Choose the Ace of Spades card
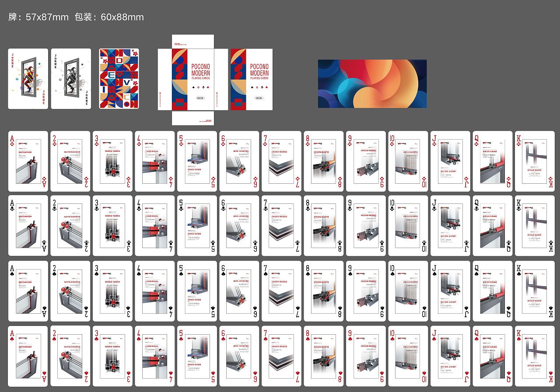560x392 pixels. 28,291
